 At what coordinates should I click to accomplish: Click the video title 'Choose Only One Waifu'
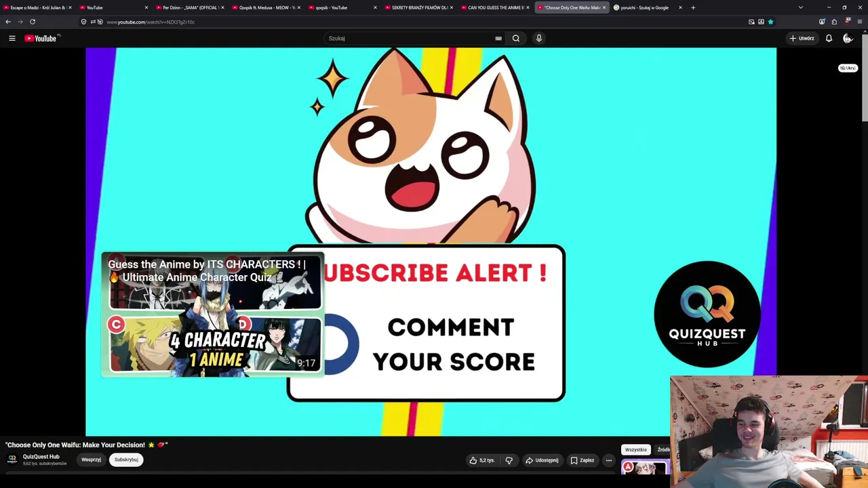coord(86,445)
